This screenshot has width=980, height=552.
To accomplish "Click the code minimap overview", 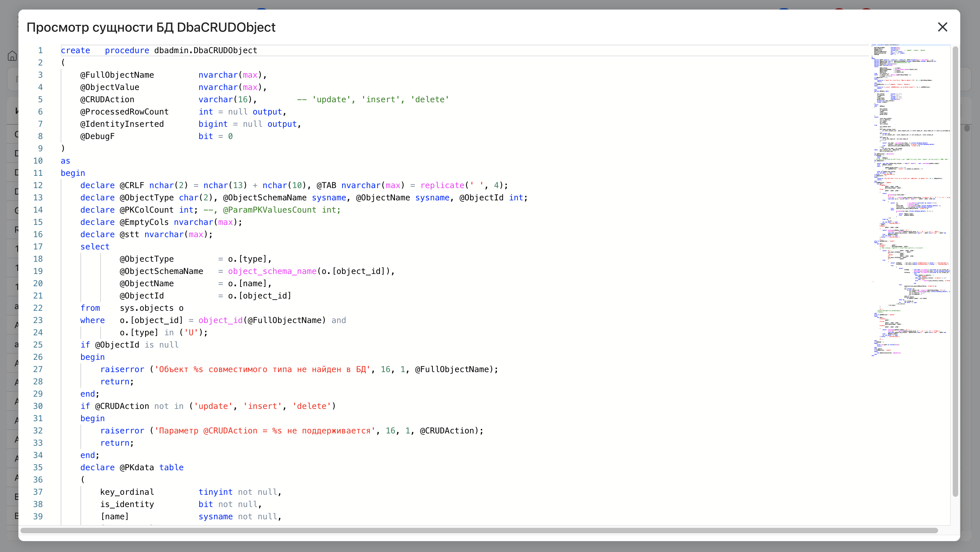I will coord(910,200).
